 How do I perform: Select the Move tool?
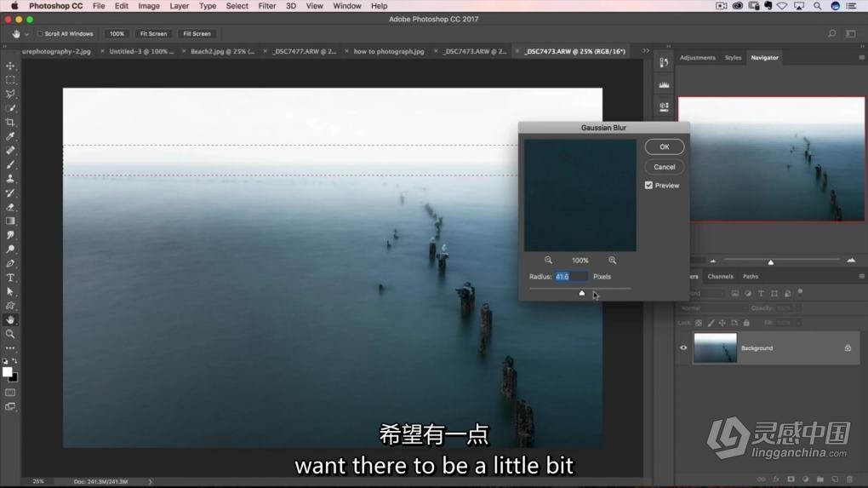click(x=10, y=66)
